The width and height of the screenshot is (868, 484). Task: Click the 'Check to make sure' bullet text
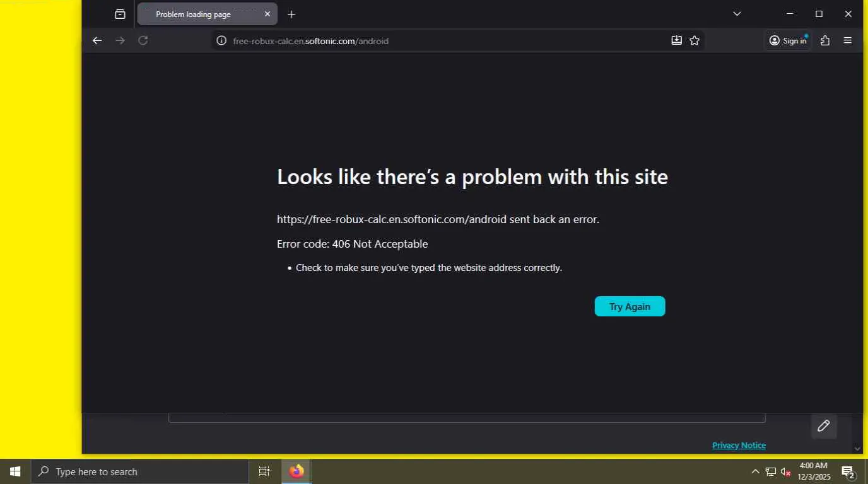429,268
